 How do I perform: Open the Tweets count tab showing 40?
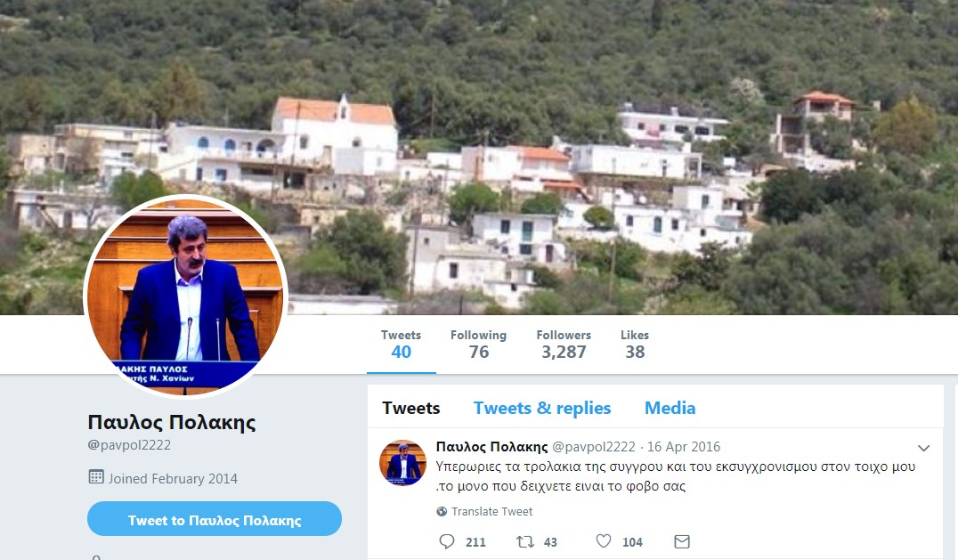click(401, 345)
